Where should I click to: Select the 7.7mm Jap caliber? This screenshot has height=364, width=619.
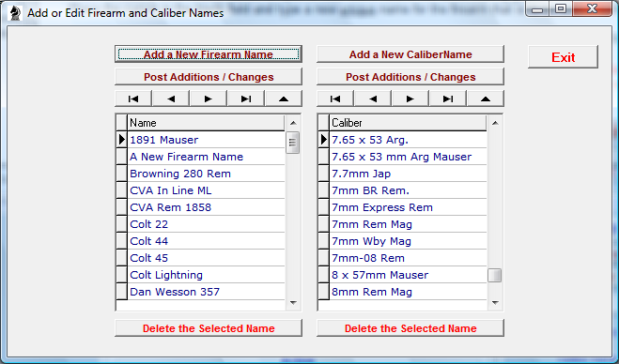point(408,174)
